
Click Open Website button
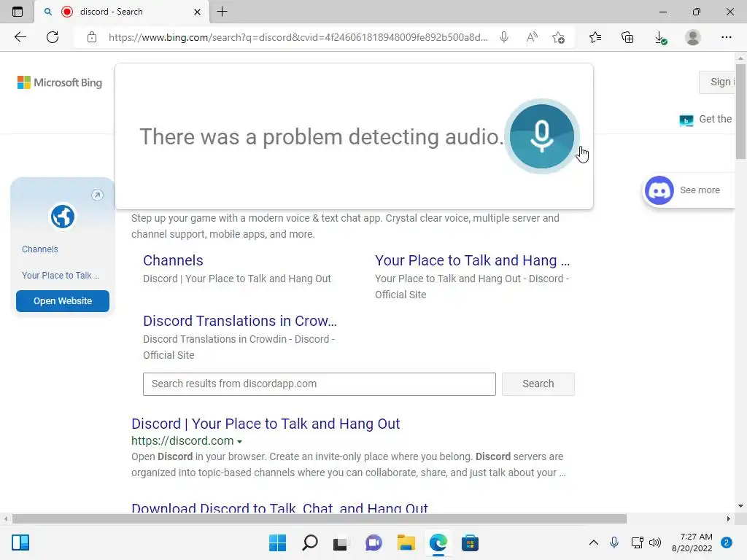click(x=63, y=301)
